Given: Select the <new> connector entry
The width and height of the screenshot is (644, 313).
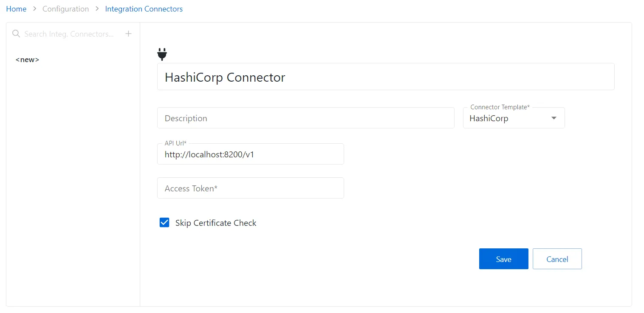Looking at the screenshot, I should point(28,60).
